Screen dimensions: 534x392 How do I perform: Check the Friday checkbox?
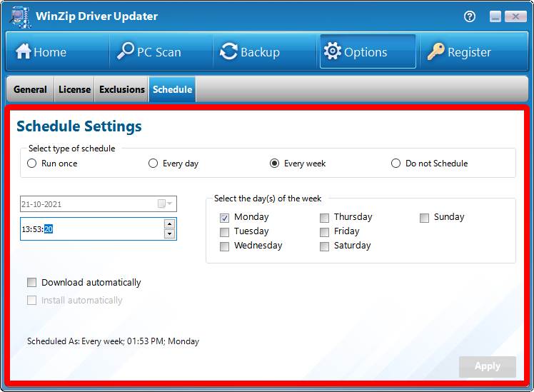click(x=324, y=232)
